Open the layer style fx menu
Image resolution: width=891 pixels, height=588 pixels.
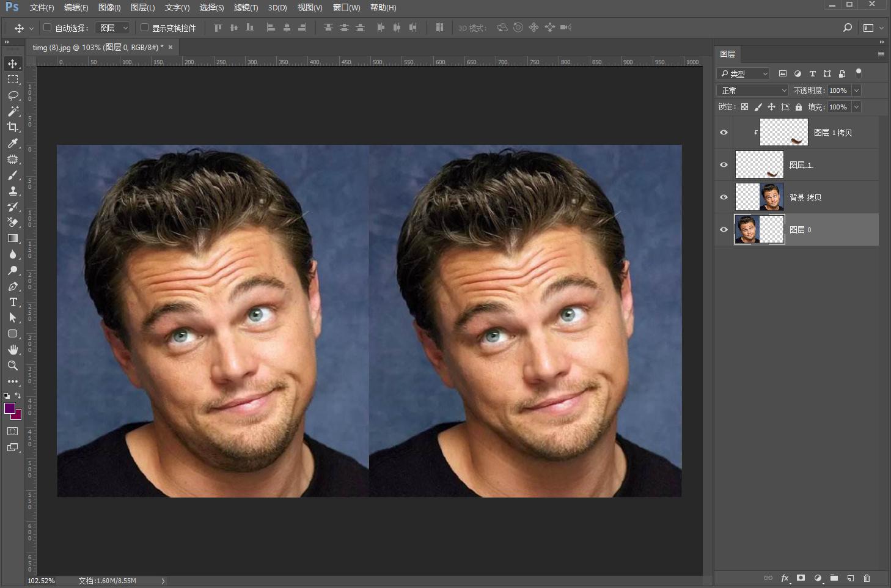(x=785, y=578)
